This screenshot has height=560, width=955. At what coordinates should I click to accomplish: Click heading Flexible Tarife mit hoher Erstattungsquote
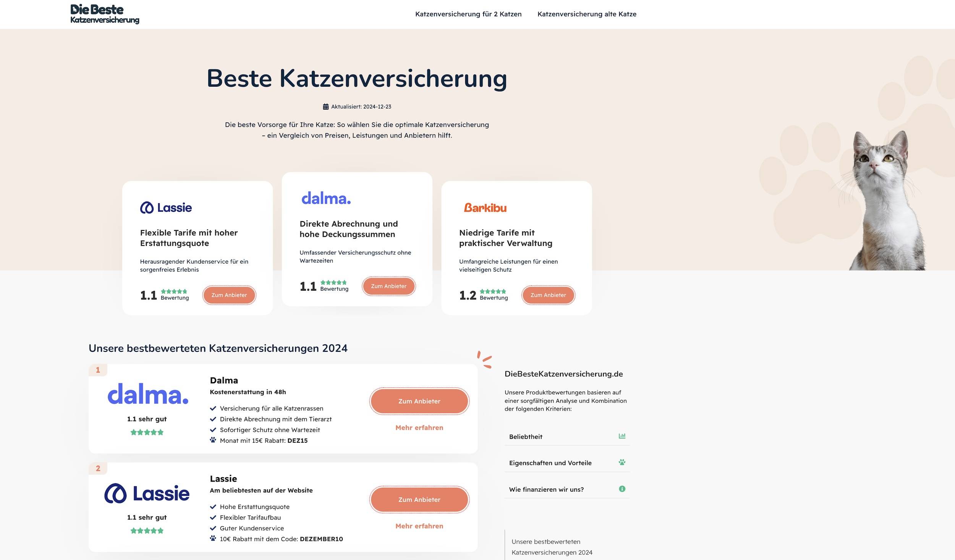point(189,238)
